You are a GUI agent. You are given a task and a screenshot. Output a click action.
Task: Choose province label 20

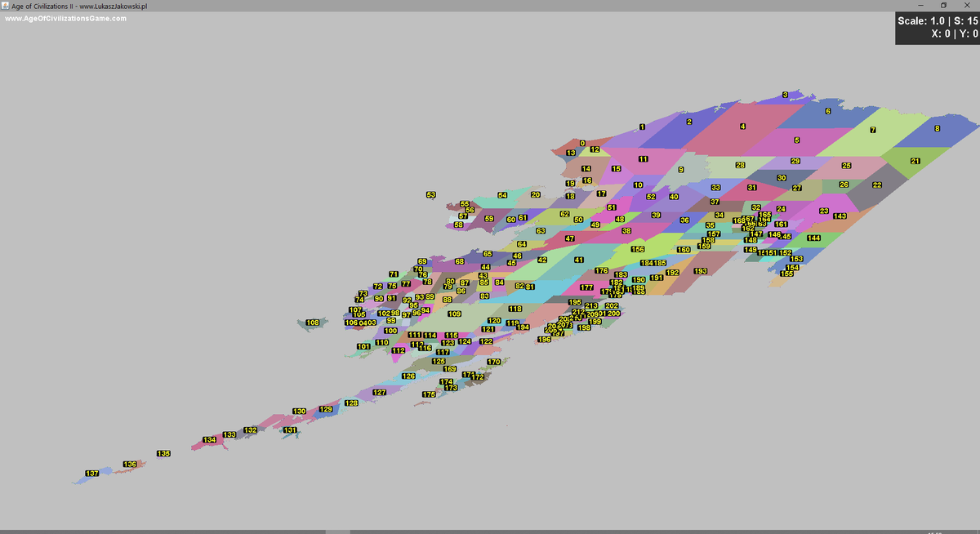pos(536,195)
